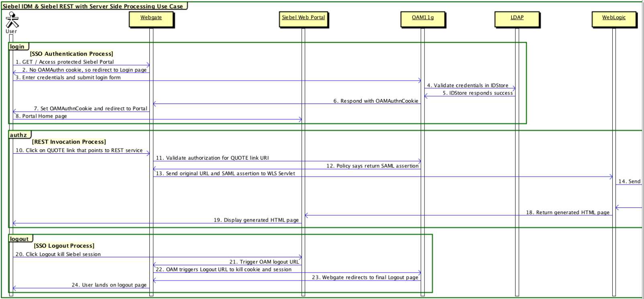Select message '13. Send original URL and SAML assertion'
The width and height of the screenshot is (644, 299).
click(226, 173)
